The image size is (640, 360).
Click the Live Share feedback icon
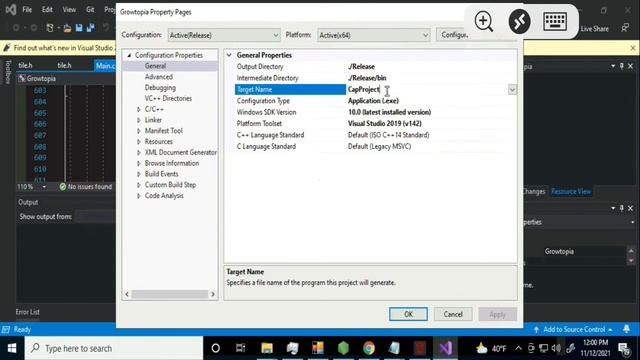click(x=625, y=28)
